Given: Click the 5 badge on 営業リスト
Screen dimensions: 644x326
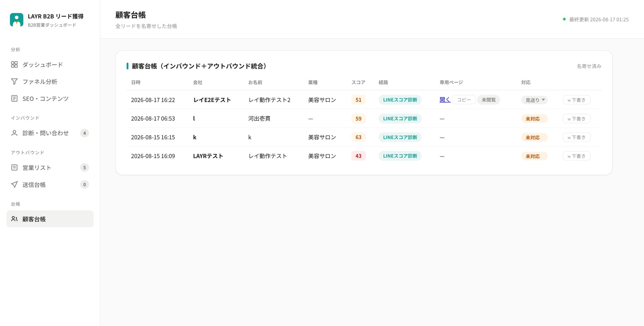Looking at the screenshot, I should (x=85, y=167).
